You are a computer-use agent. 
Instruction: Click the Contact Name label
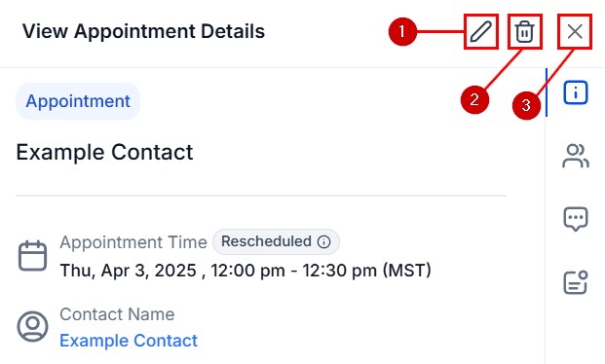click(117, 314)
